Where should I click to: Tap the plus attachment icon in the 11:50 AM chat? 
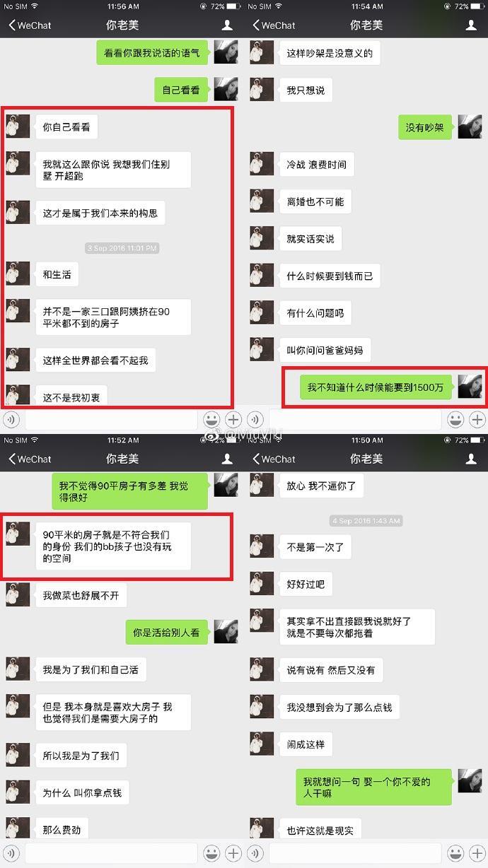(478, 853)
